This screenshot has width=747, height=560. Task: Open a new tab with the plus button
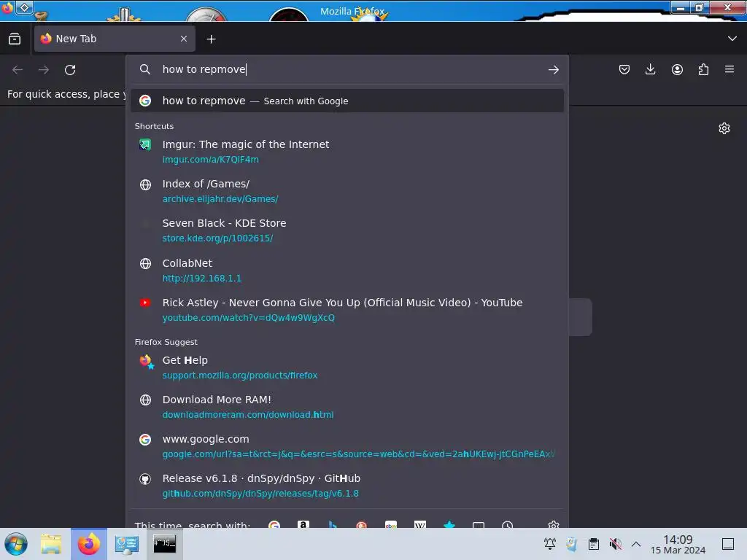(x=211, y=39)
